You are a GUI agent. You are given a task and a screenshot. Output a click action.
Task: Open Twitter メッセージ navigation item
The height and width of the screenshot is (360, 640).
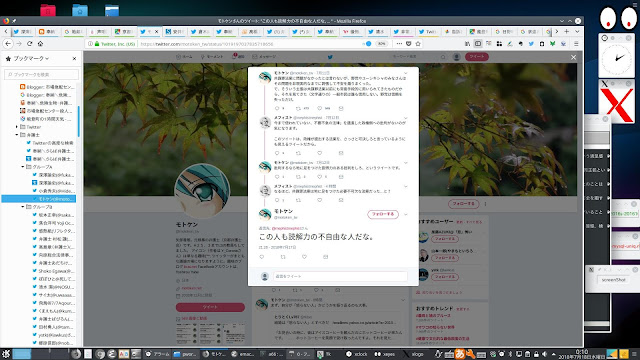click(x=265, y=57)
